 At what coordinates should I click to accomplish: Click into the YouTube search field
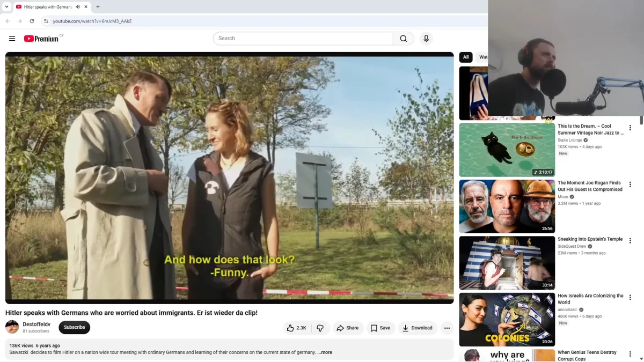coord(303,39)
